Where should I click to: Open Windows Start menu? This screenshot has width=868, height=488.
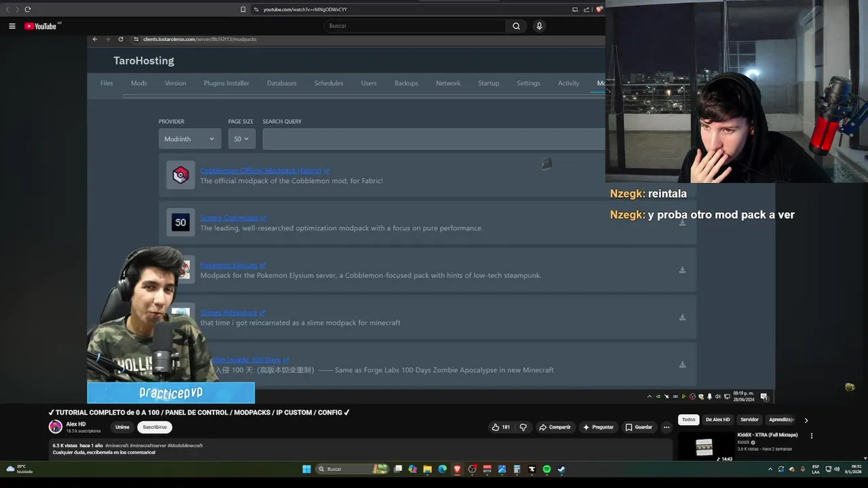(x=307, y=469)
